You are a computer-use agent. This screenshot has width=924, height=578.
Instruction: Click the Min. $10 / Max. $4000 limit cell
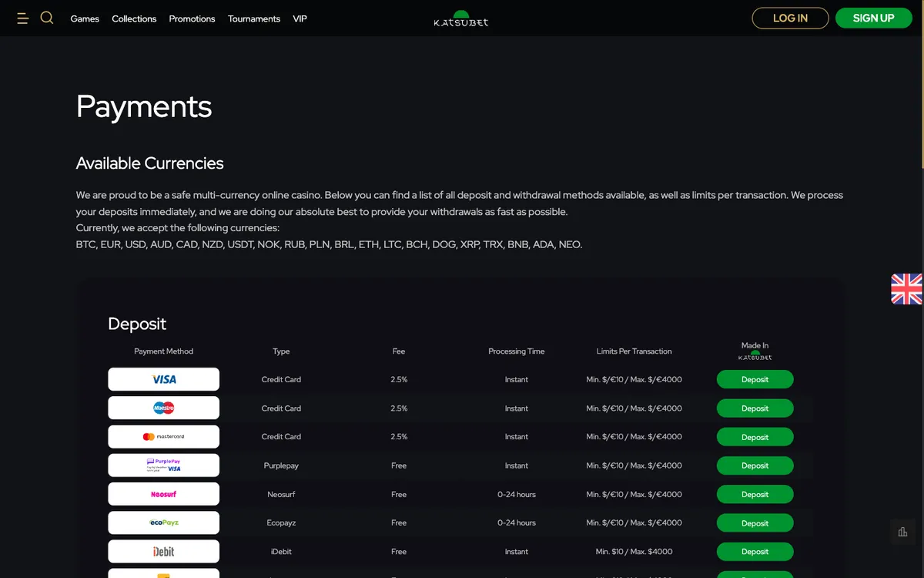[634, 552]
